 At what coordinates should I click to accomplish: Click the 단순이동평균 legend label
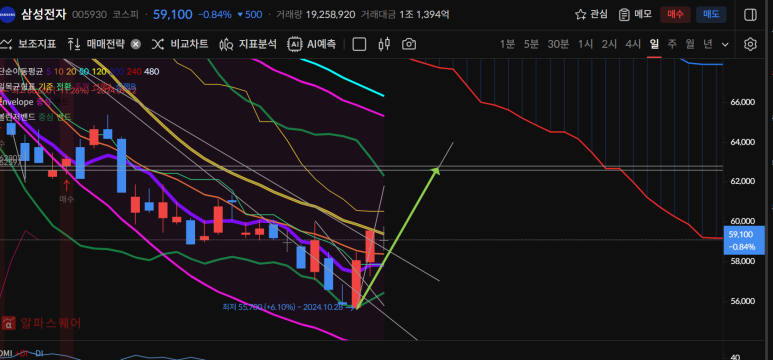pyautogui.click(x=21, y=72)
